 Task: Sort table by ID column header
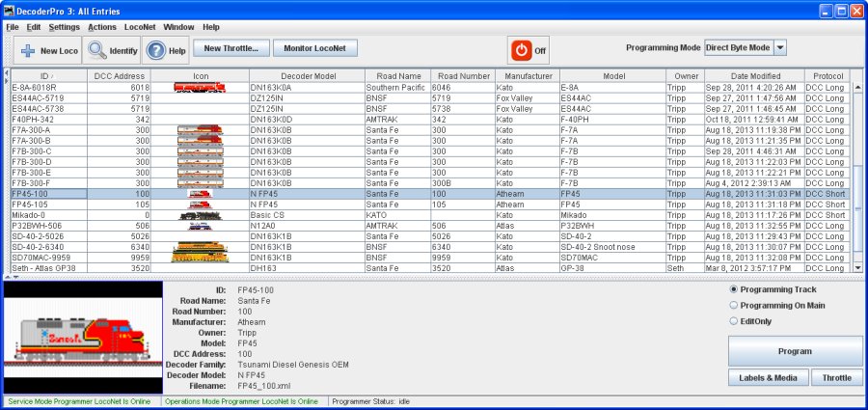[x=46, y=75]
